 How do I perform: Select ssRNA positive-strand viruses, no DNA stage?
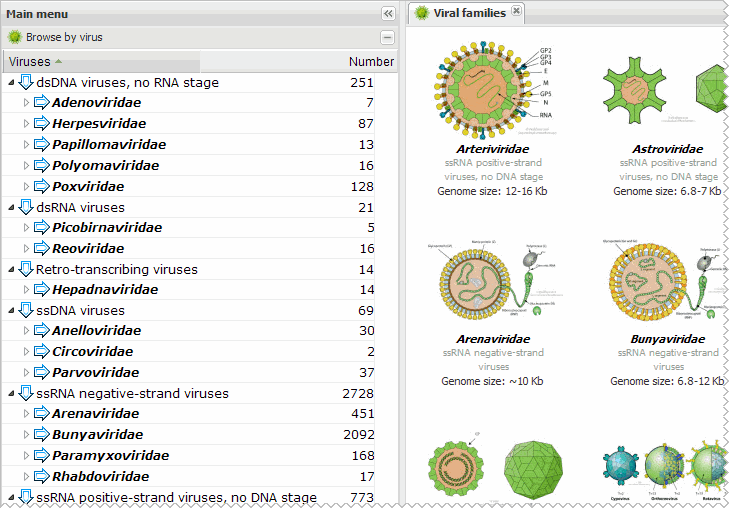[x=176, y=497]
